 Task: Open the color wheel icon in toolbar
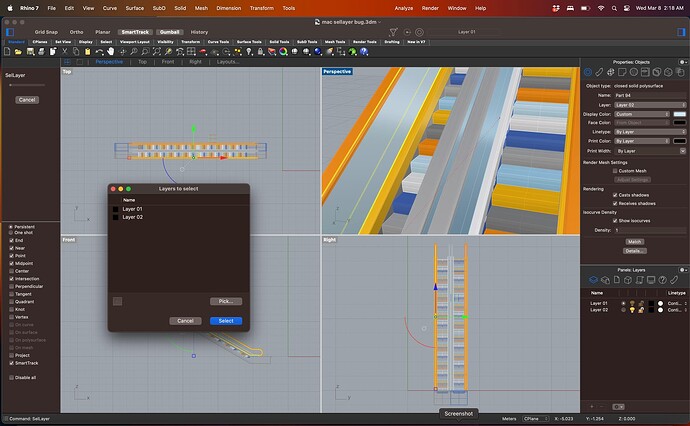283,51
